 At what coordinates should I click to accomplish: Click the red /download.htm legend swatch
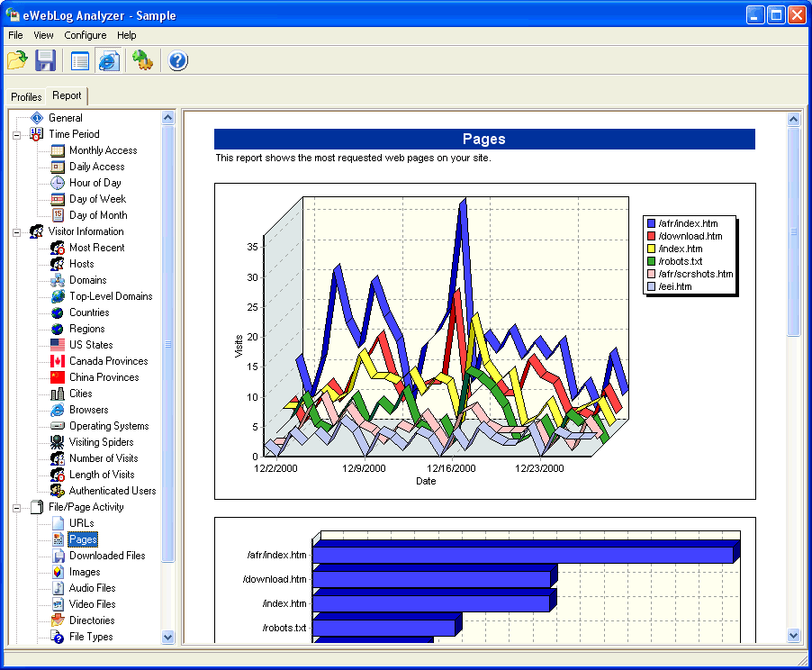652,236
